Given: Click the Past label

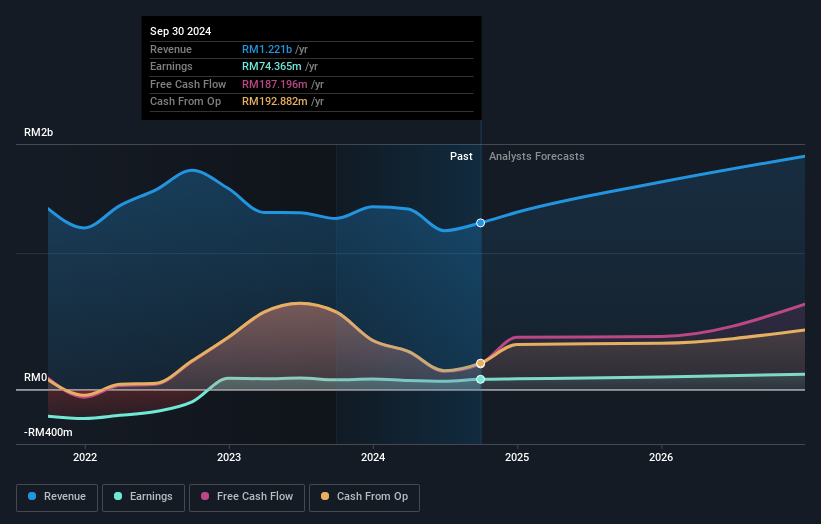Looking at the screenshot, I should click(461, 156).
